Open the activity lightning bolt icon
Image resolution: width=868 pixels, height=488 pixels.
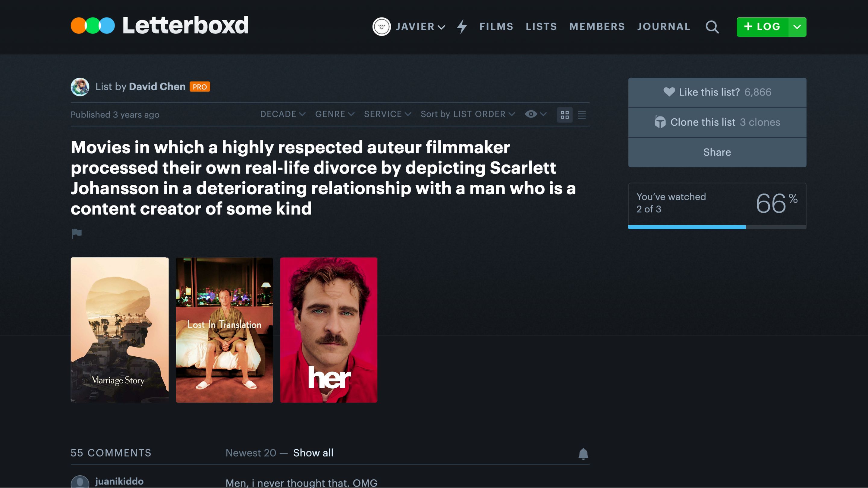click(462, 26)
